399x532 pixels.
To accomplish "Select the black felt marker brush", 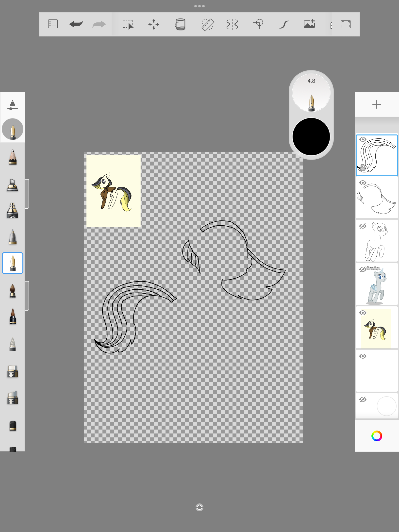I will [x=13, y=426].
